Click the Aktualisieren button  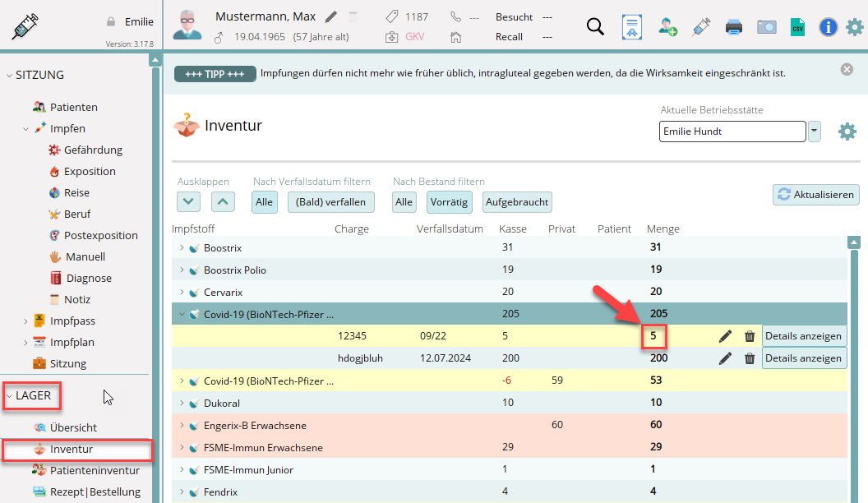815,194
